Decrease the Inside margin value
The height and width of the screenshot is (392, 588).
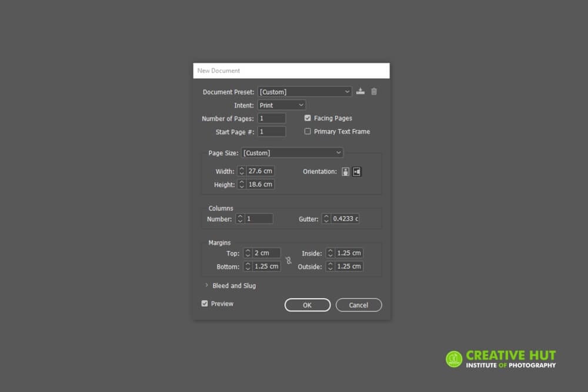(330, 254)
